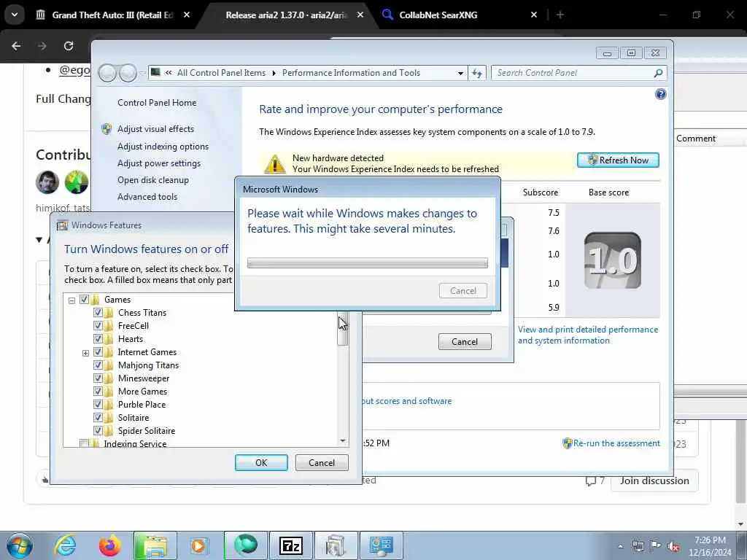Expand the Internet Games node
Image resolution: width=747 pixels, height=560 pixels.
click(85, 353)
